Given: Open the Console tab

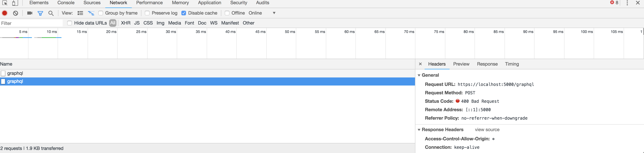Looking at the screenshot, I should [66, 3].
